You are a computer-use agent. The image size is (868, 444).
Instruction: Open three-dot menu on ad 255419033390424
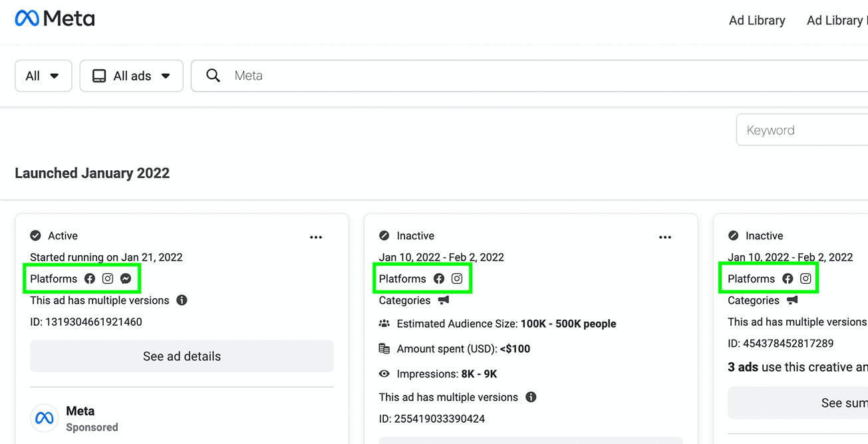click(665, 237)
